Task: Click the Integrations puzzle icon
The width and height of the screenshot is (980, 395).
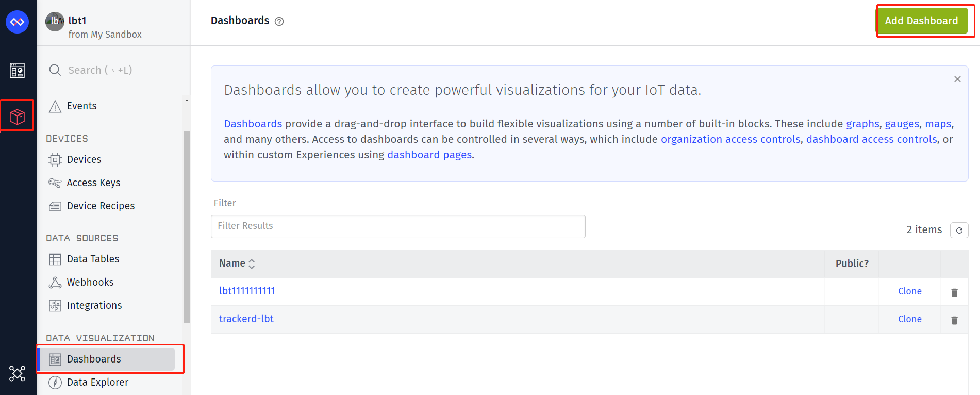Action: point(55,306)
